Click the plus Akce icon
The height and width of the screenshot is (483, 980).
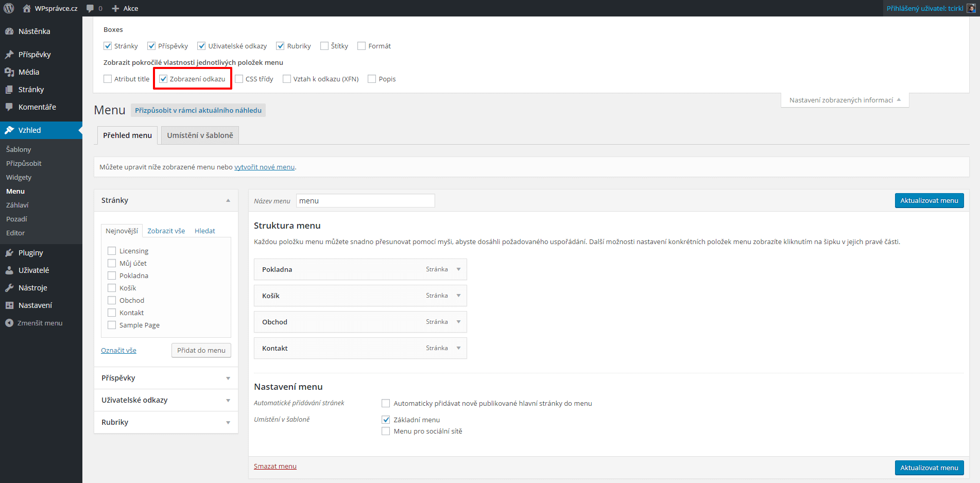click(115, 8)
